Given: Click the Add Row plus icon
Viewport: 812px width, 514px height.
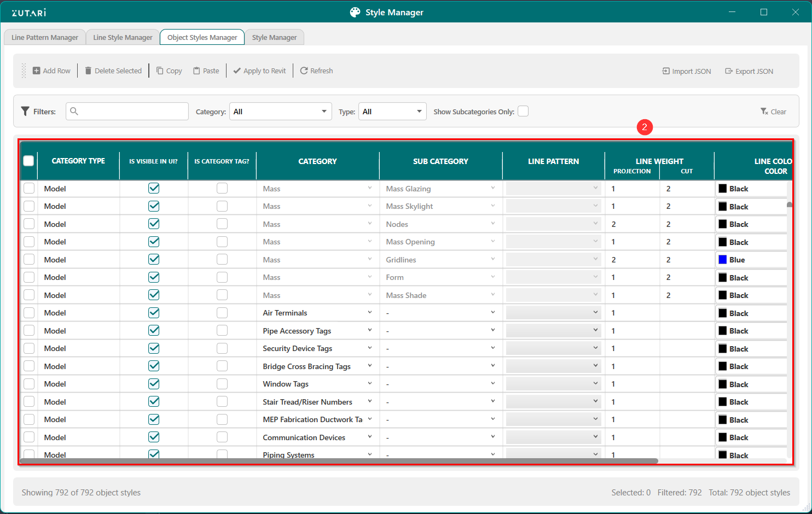Looking at the screenshot, I should click(x=36, y=71).
